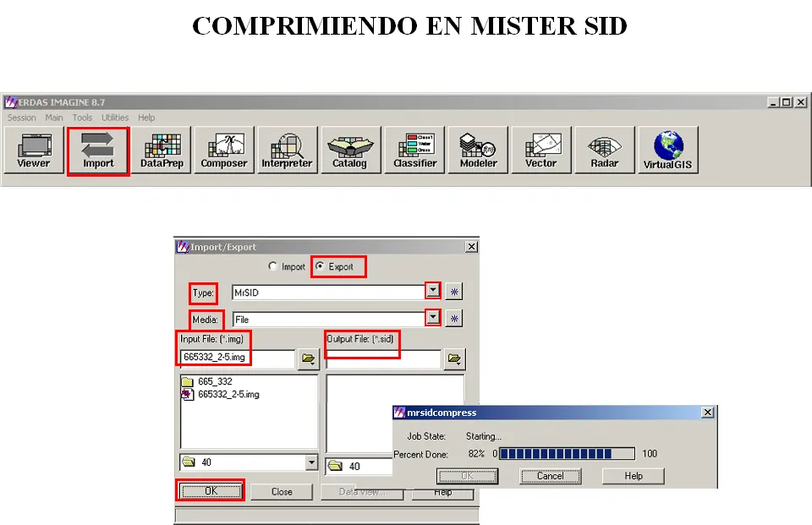The image size is (812, 525).
Task: Click the Output File text field
Action: point(384,358)
